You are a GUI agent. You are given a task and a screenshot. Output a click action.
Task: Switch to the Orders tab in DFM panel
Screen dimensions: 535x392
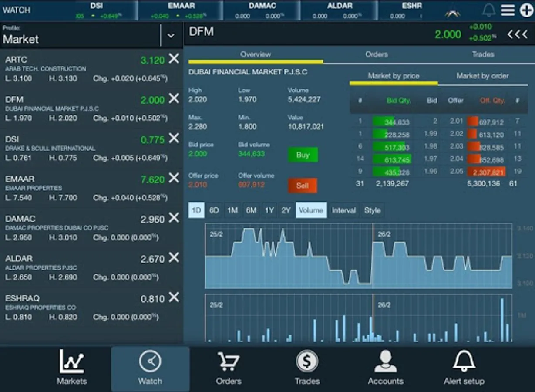click(377, 54)
